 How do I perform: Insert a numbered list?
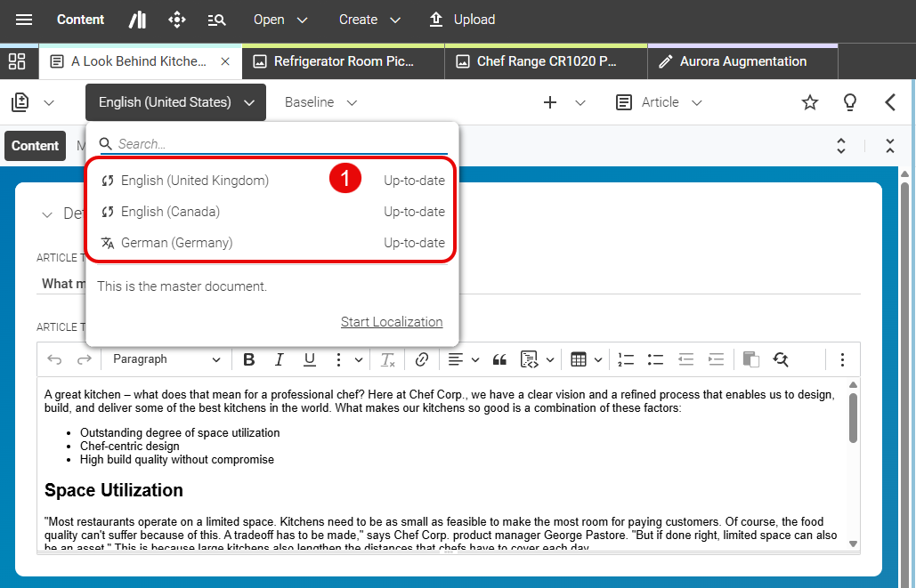[x=626, y=359]
